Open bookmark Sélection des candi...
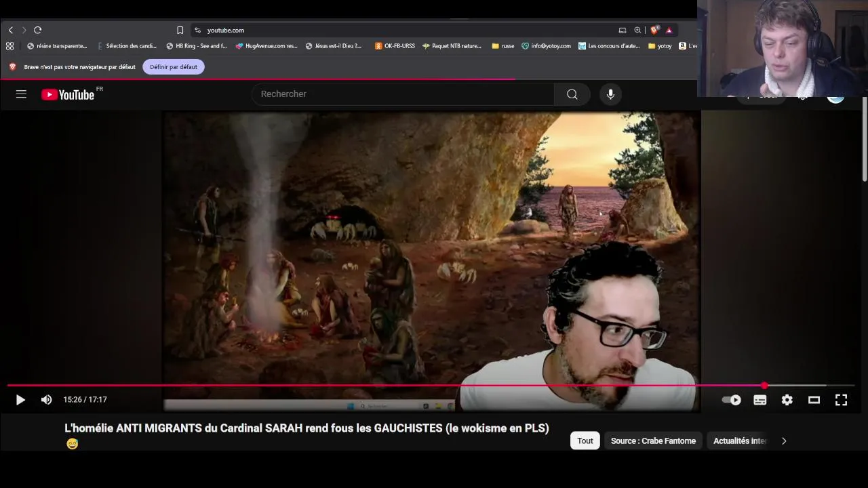 pos(127,46)
